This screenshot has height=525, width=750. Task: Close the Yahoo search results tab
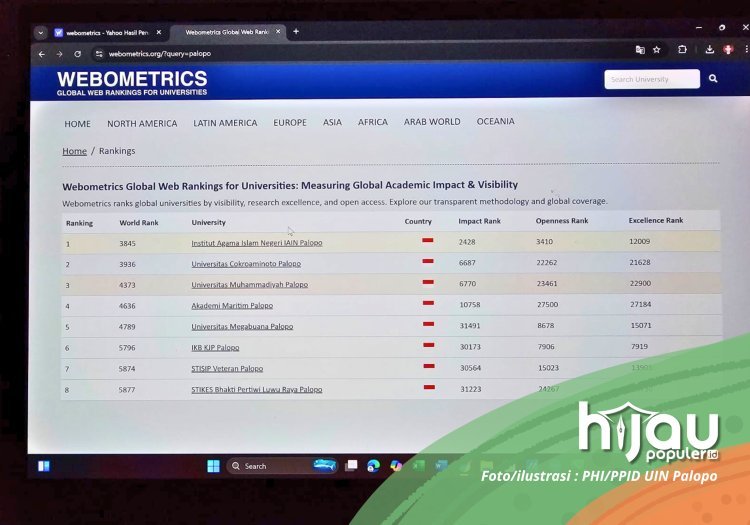159,33
